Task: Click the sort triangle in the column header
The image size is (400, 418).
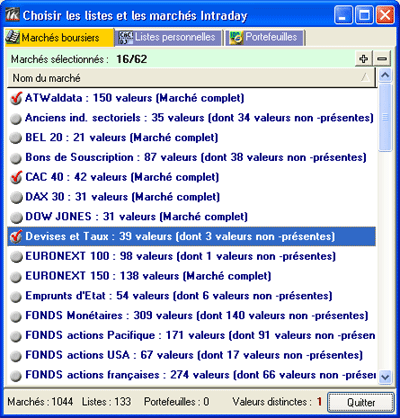Action: [x=365, y=78]
